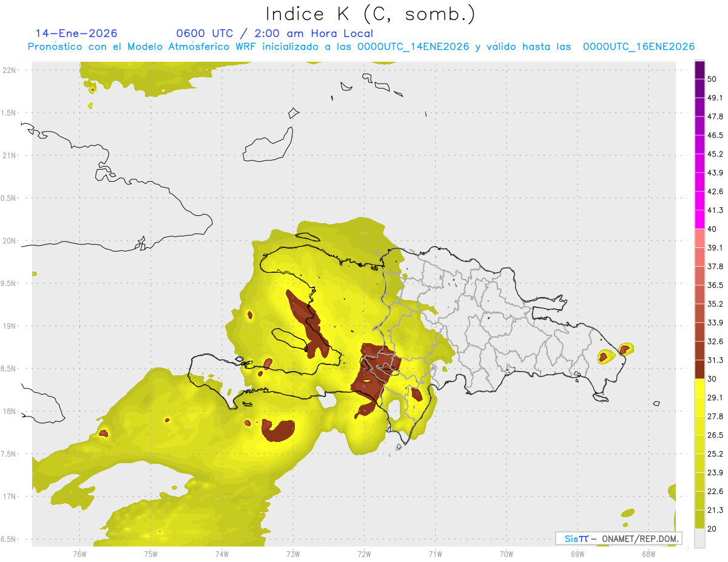The image size is (728, 562).
Task: Pick the bright magenta swatch between 40 and 41.3
Action: (x=699, y=219)
